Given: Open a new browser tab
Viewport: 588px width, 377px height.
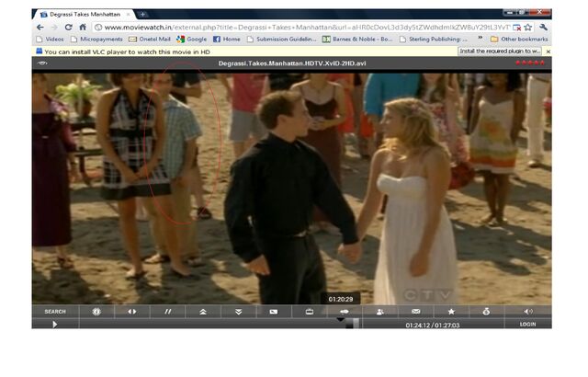Looking at the screenshot, I should click(x=143, y=15).
